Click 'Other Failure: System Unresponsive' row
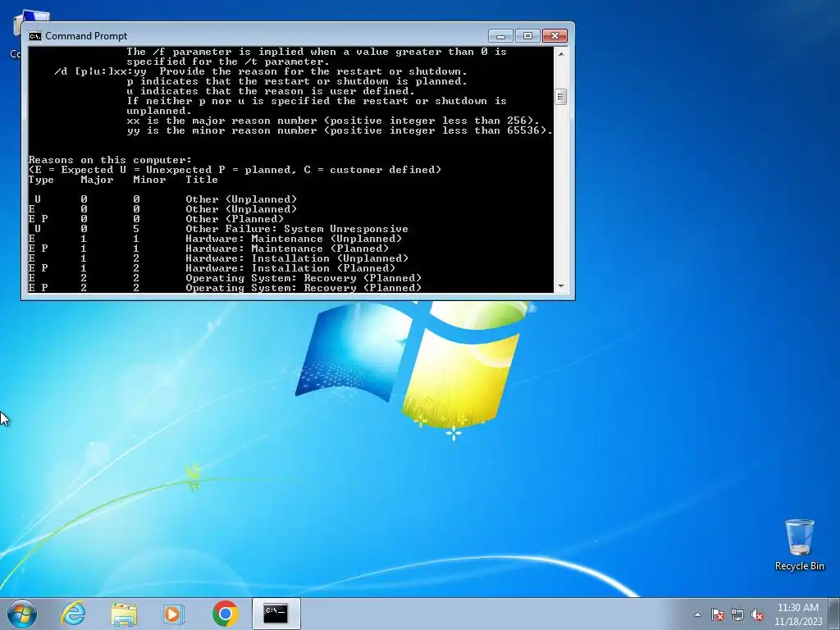The image size is (840, 630). pyautogui.click(x=218, y=229)
